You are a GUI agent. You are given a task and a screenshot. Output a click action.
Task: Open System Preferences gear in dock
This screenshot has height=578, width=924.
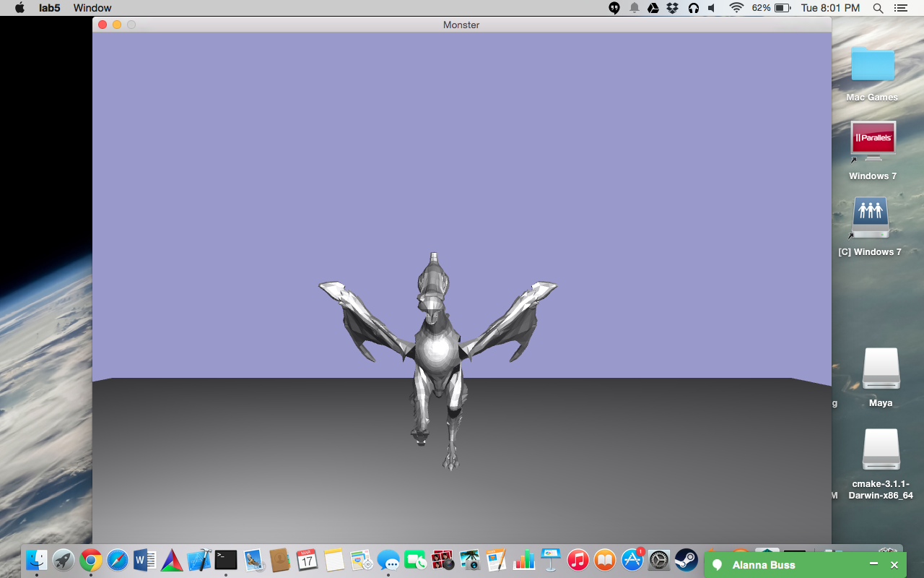660,560
